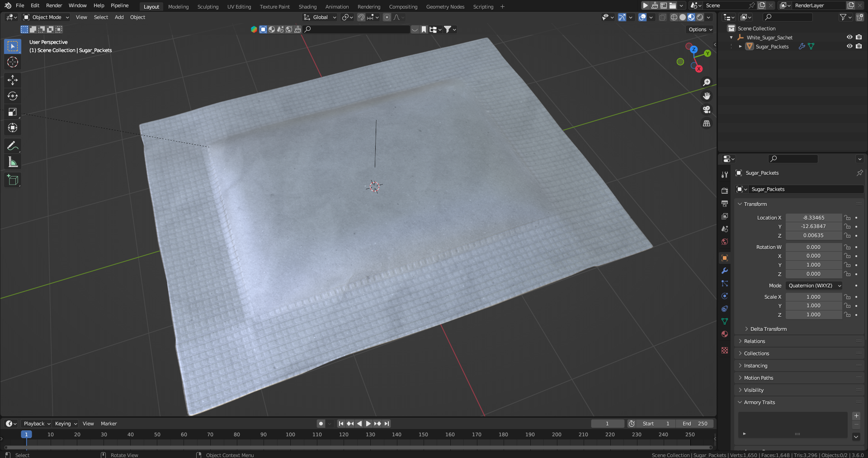Expand Sugar_Packets in outliner
This screenshot has width=868, height=458.
tap(740, 47)
